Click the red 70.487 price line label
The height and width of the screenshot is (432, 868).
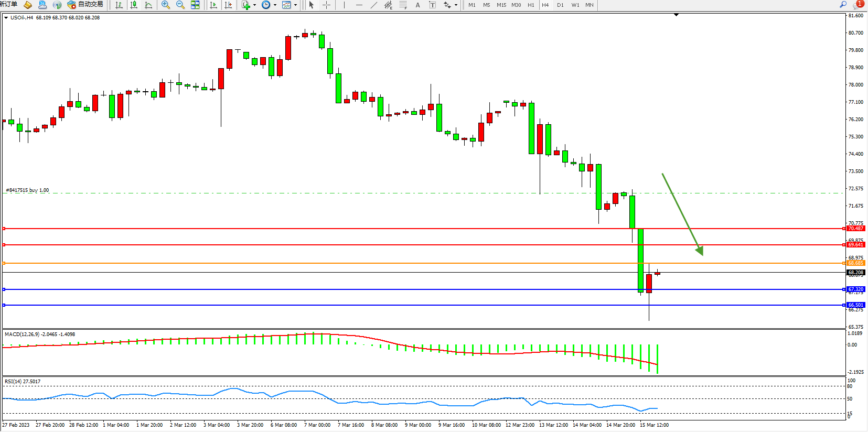pos(855,229)
